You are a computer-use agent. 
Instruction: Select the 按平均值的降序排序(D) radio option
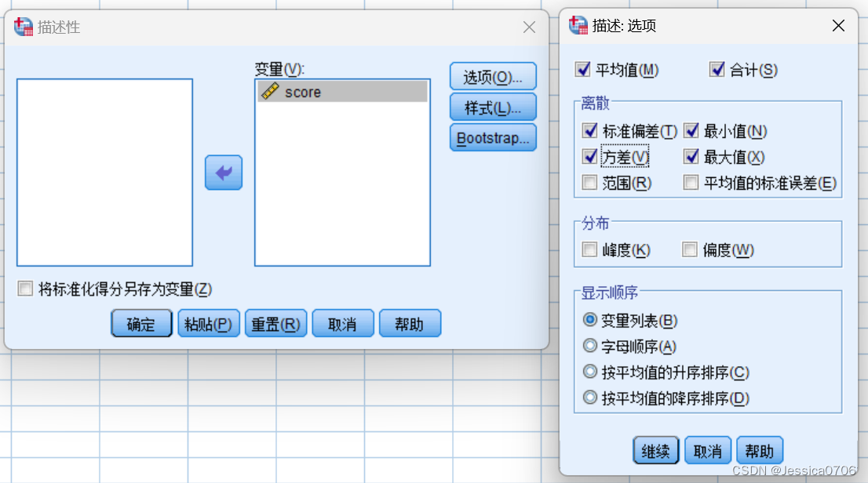pos(590,398)
